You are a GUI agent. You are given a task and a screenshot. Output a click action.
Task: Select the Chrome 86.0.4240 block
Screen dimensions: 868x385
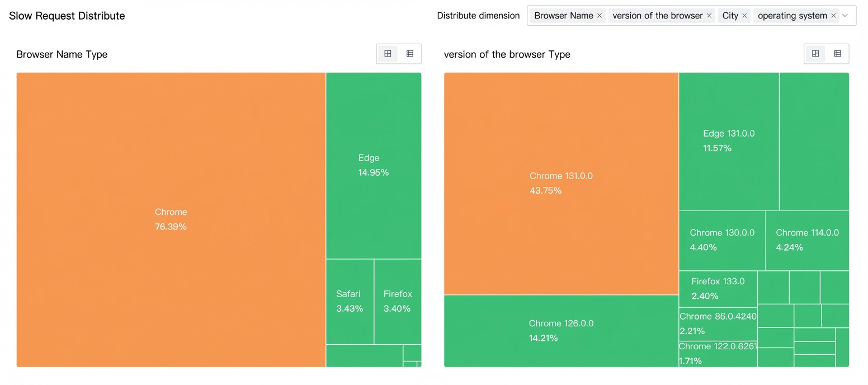[x=718, y=324]
